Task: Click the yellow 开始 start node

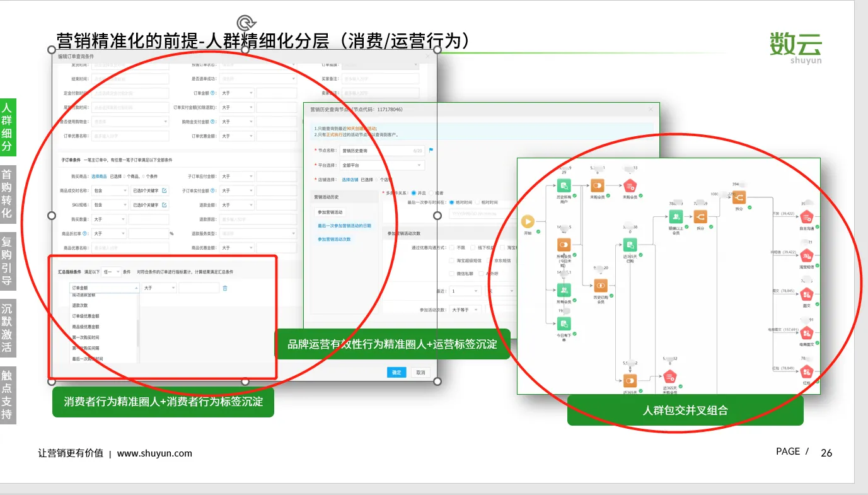Action: point(528,222)
